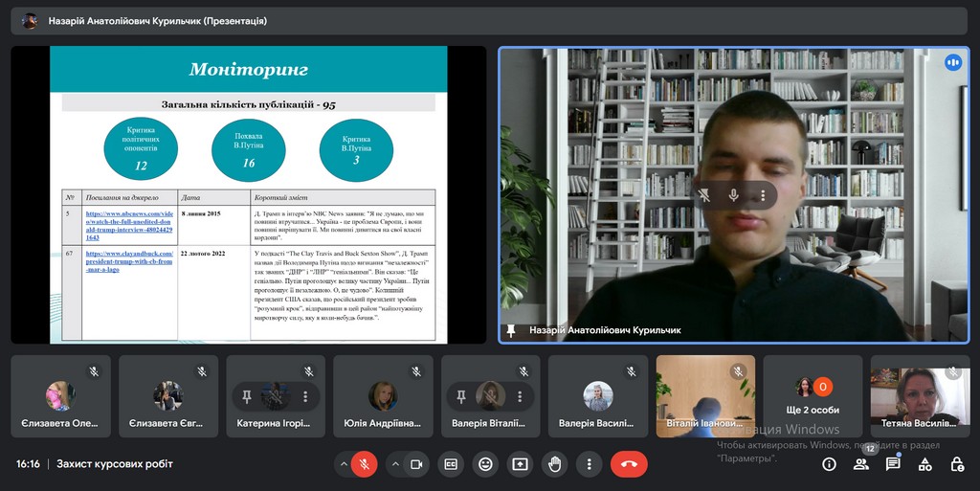Open meeting details info icon
The image size is (980, 491).
click(829, 464)
